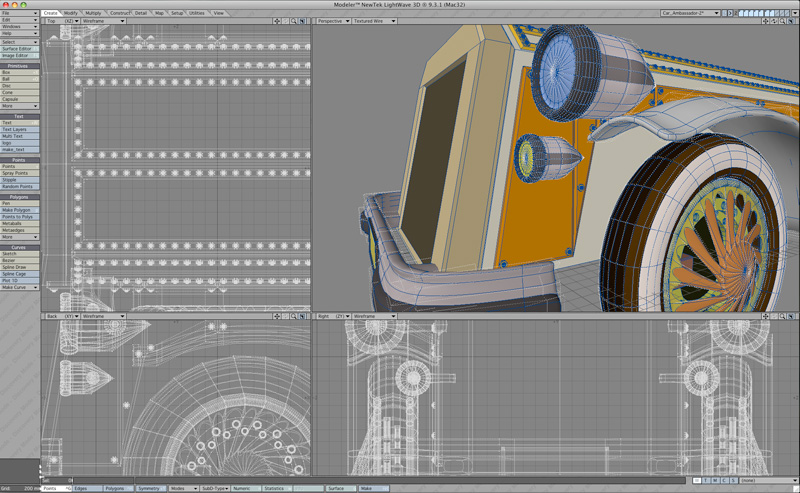The height and width of the screenshot is (493, 800).
Task: Open the File menu in the sidebar
Action: tap(20, 13)
